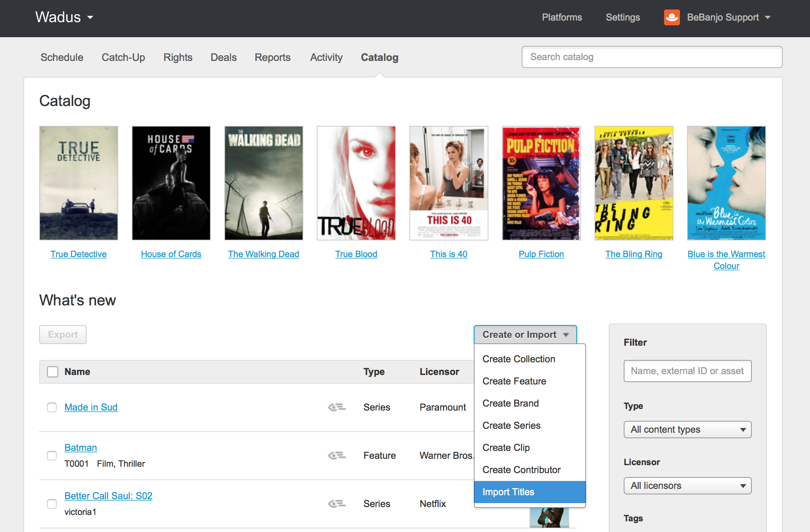Select the Batman row checkbox
The image size is (810, 532).
click(52, 456)
